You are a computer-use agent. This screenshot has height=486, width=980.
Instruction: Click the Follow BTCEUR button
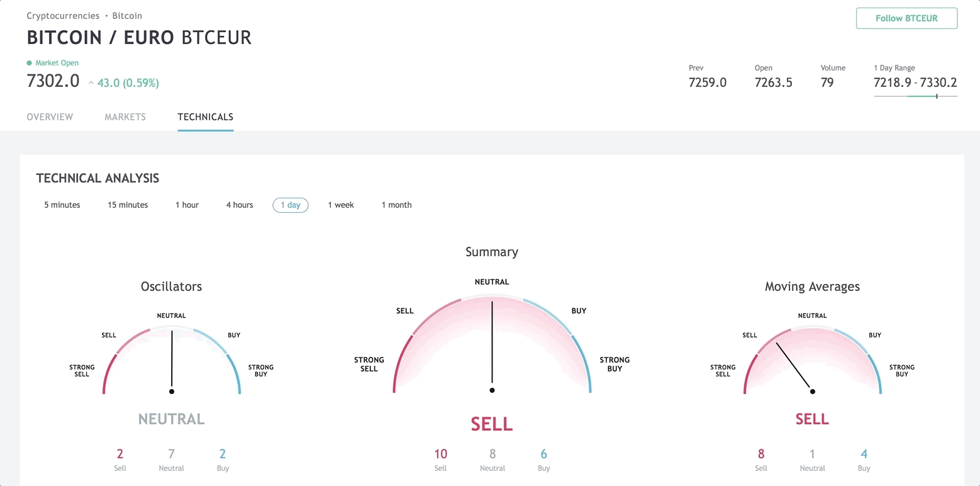(906, 18)
